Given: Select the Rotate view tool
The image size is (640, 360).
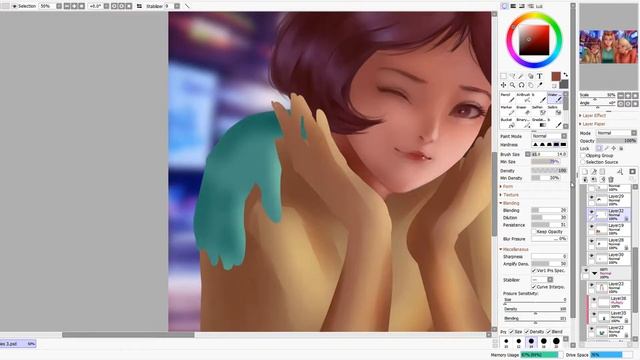Looking at the screenshot, I should click(521, 85).
